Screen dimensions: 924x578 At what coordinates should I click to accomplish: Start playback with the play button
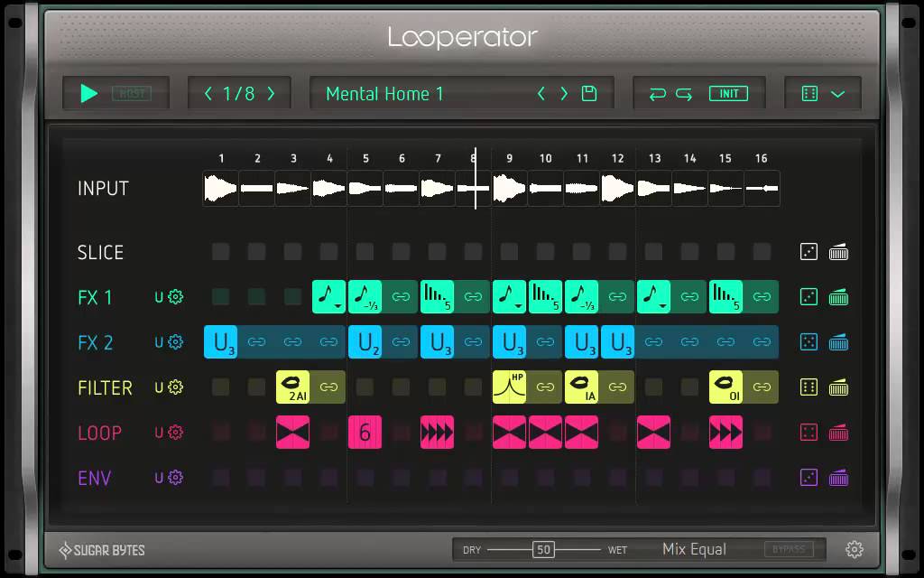(x=89, y=93)
